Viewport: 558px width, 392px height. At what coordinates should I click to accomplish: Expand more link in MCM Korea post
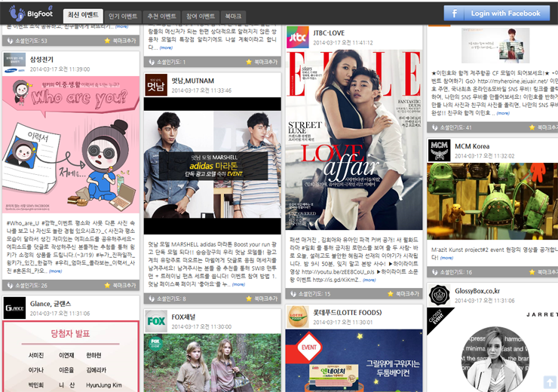[446, 258]
